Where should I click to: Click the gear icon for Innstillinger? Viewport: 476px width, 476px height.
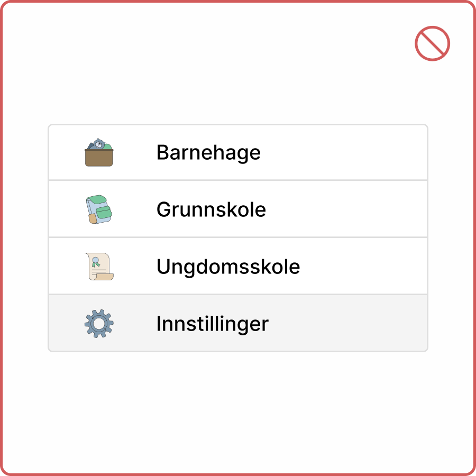tap(99, 323)
